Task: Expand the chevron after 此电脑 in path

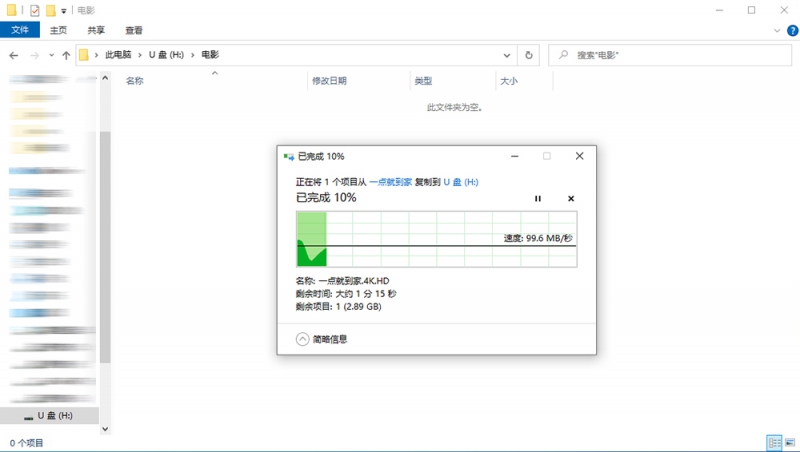Action: [x=140, y=55]
